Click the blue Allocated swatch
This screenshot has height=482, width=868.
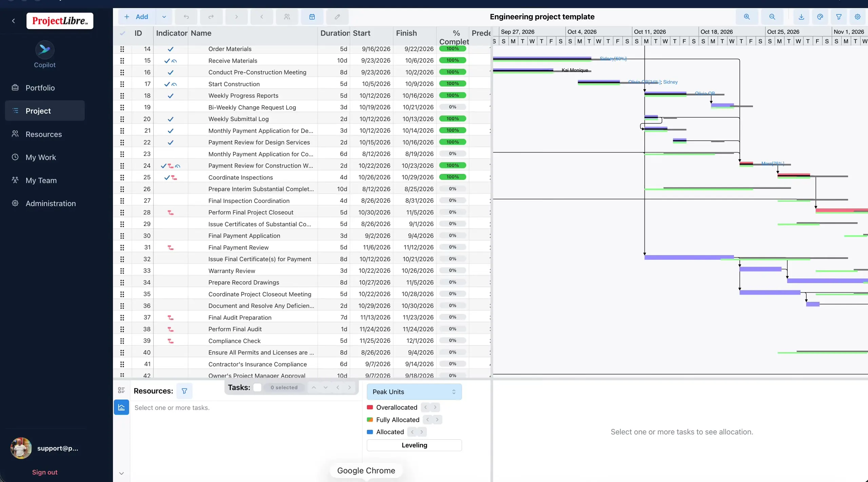(370, 432)
